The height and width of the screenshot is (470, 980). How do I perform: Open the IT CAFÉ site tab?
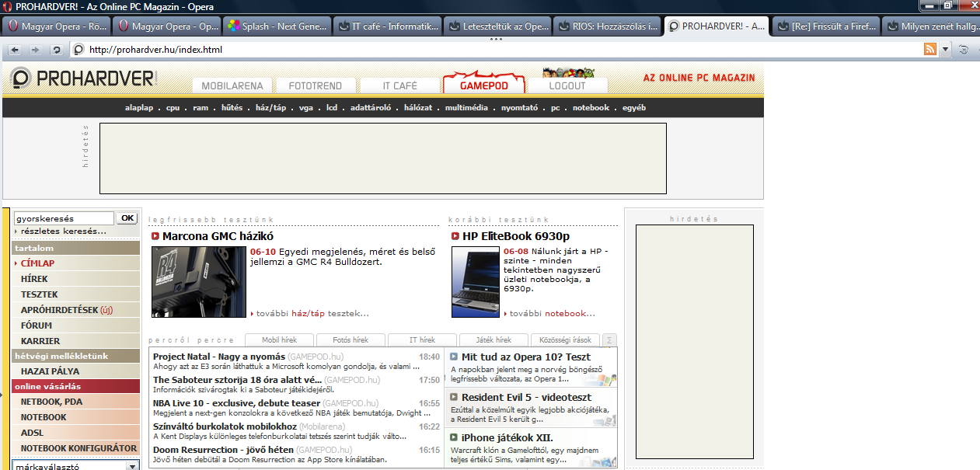[x=399, y=85]
